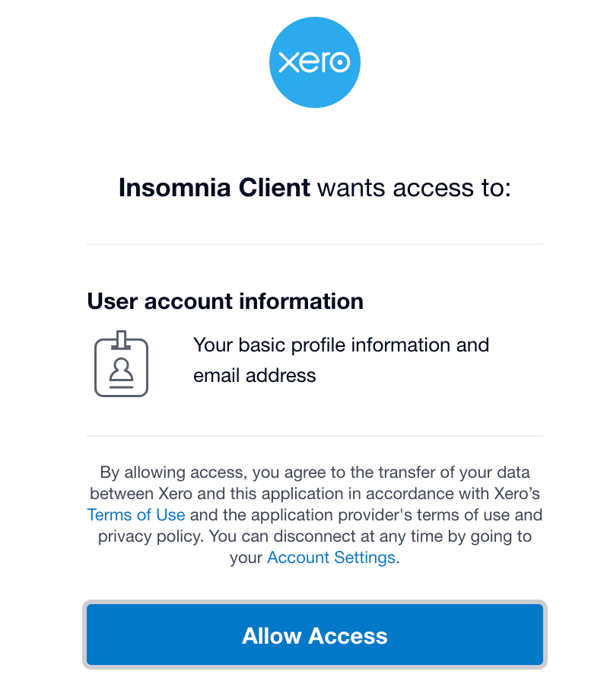Screen dimensions: 604x700
Task: Click the round blue Xero logo
Action: [x=315, y=62]
